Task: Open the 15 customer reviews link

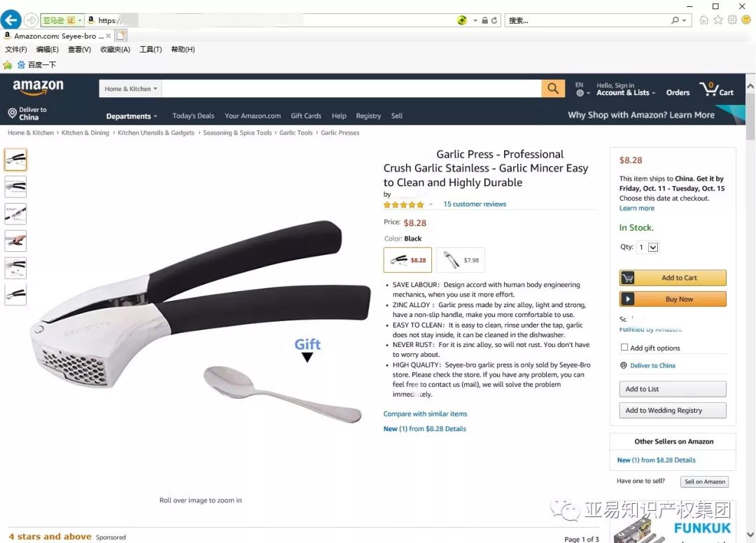Action: tap(475, 204)
